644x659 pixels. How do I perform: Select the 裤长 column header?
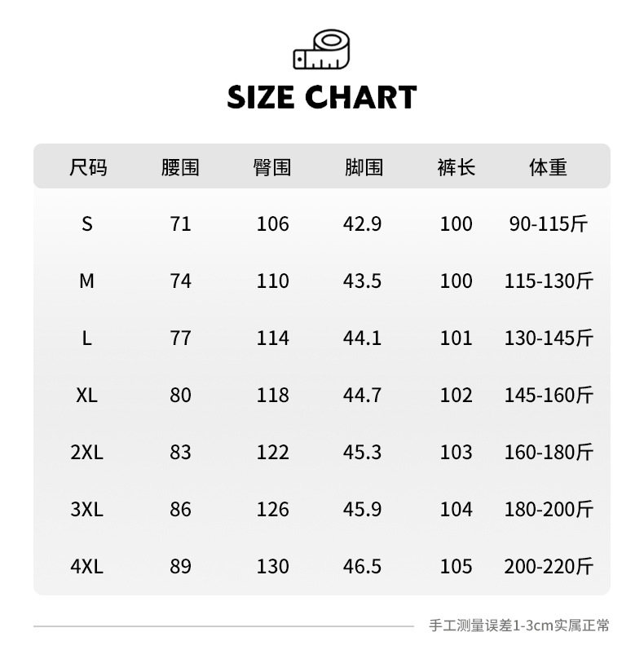(456, 167)
